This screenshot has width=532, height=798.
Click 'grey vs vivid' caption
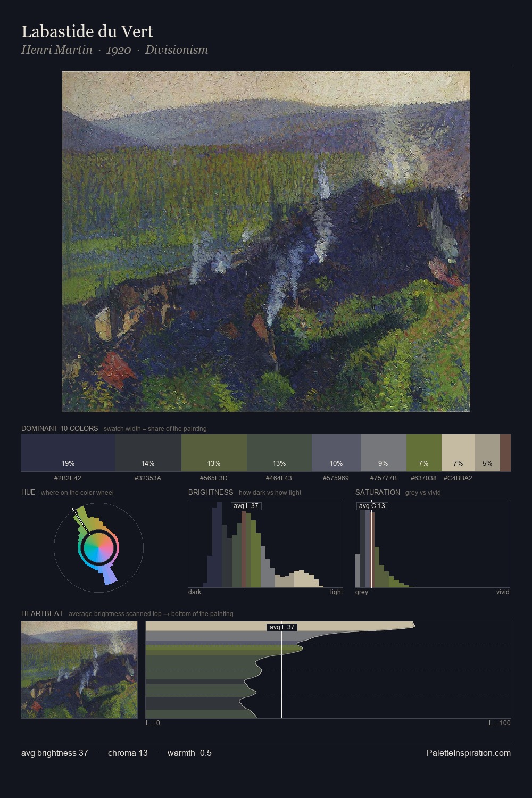(x=423, y=493)
